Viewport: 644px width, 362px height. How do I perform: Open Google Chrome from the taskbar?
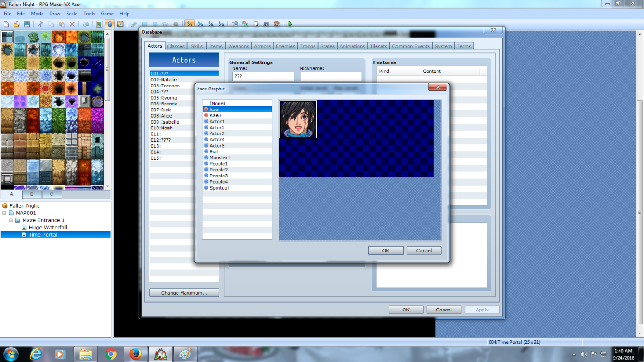pyautogui.click(x=110, y=354)
